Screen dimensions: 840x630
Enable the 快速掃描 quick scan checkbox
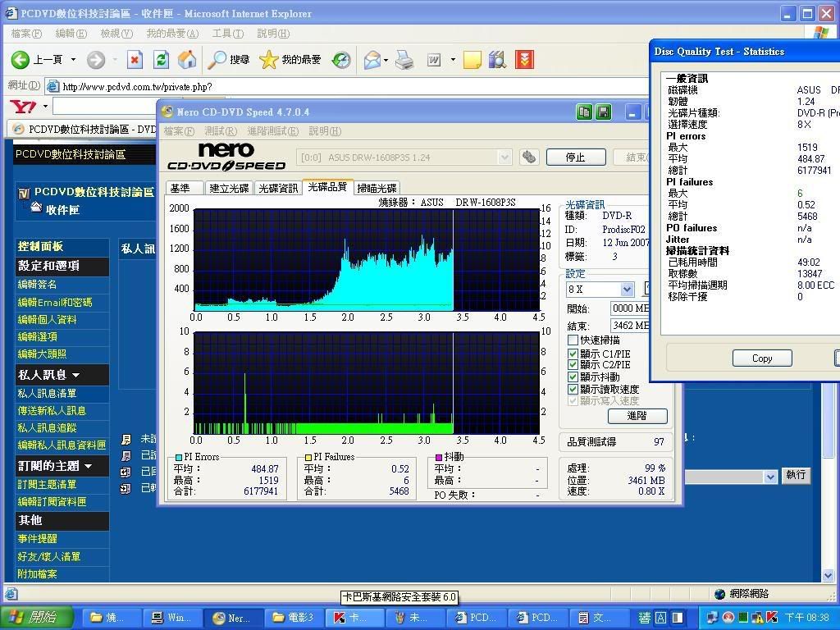pos(573,340)
